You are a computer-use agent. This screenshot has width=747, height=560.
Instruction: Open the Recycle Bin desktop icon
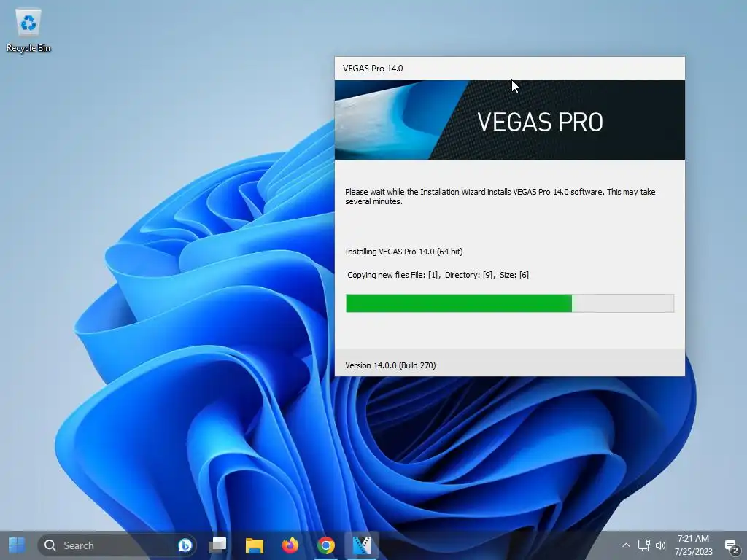(x=28, y=31)
